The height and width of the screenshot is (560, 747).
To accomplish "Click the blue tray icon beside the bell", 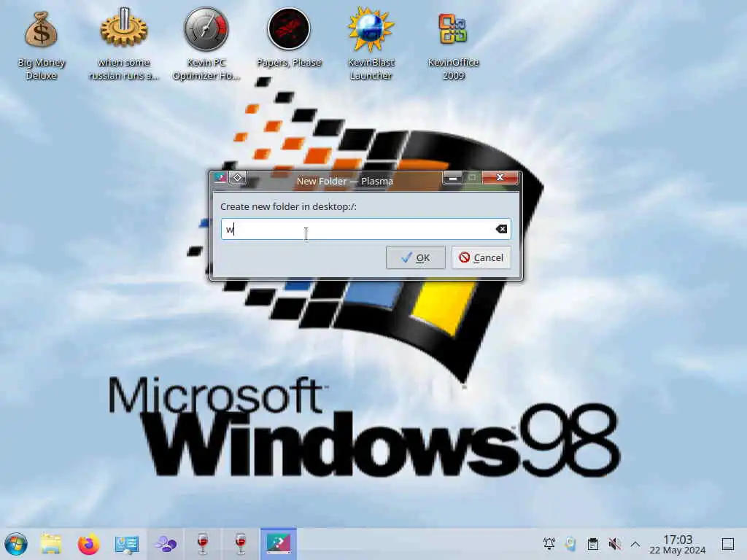I will click(x=570, y=543).
